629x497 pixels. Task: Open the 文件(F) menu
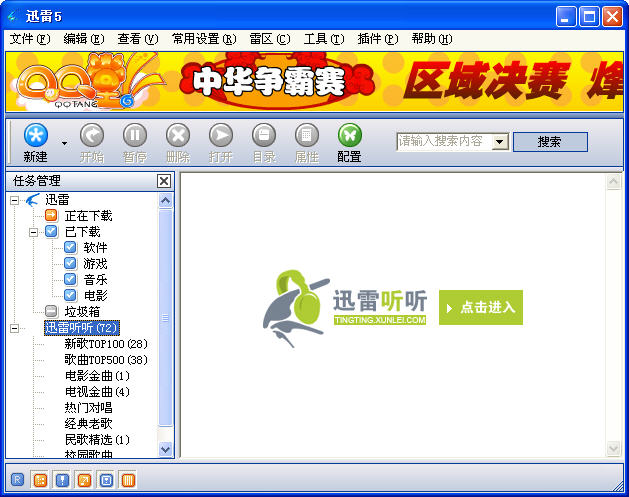pyautogui.click(x=30, y=39)
